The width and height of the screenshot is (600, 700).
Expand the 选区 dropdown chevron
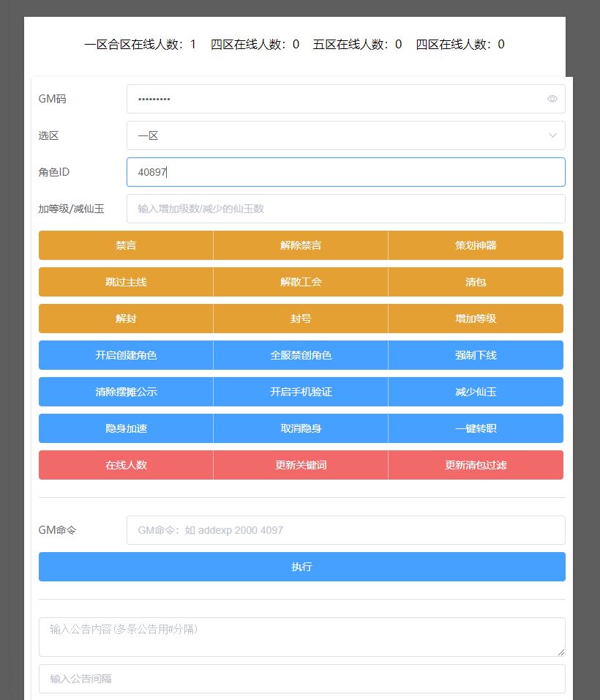(552, 135)
